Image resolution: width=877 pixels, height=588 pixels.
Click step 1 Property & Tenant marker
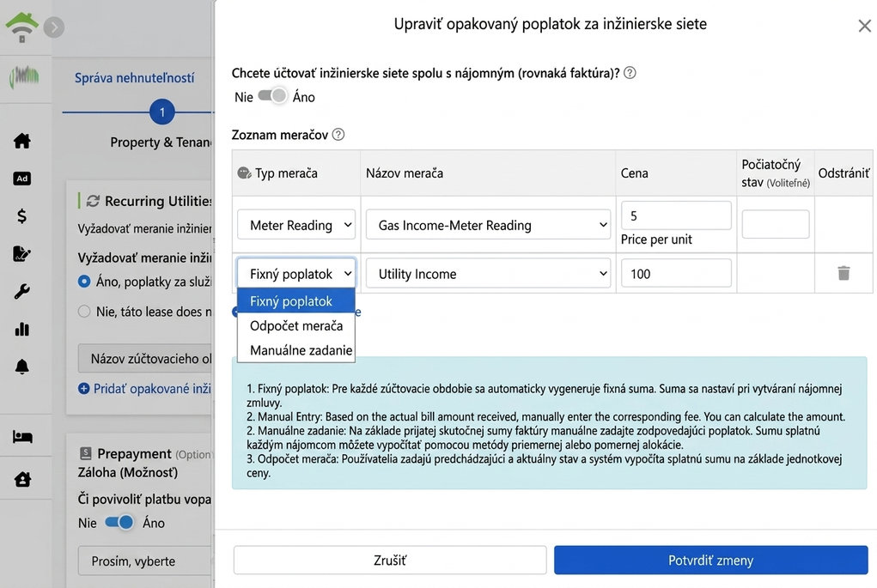tap(162, 112)
